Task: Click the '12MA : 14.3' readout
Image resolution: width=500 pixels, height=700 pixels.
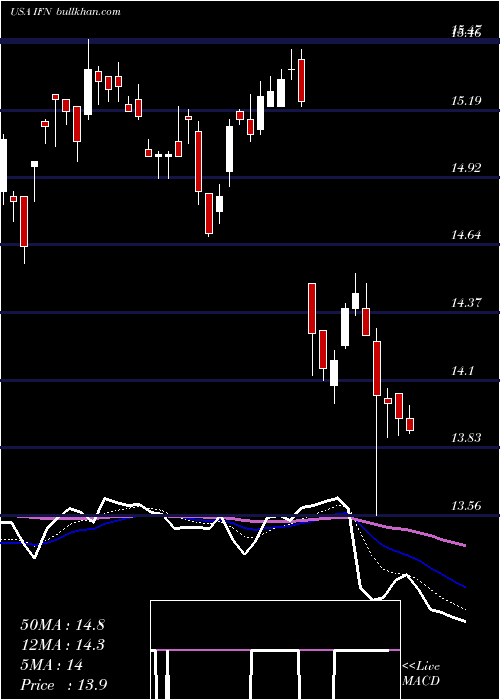Action: coord(62,645)
